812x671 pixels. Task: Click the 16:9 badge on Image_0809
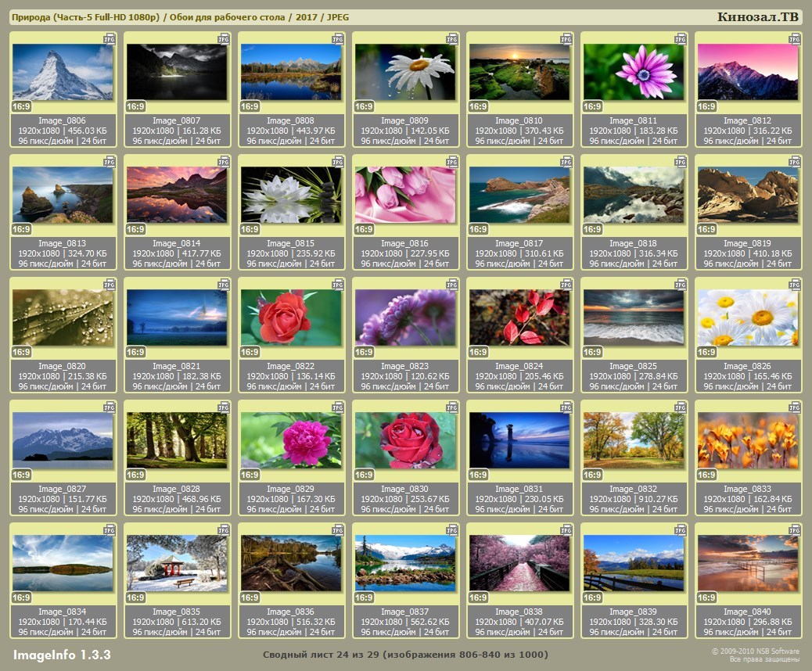click(x=364, y=106)
